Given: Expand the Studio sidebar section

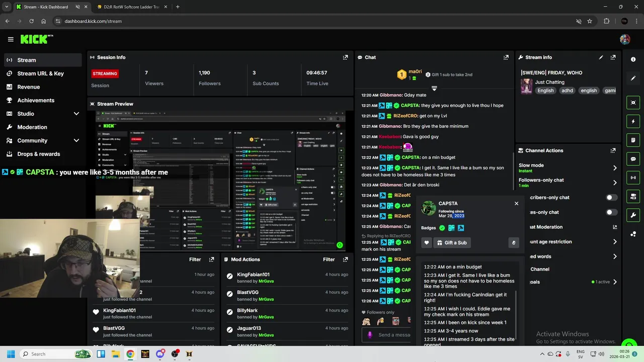Looking at the screenshot, I should pos(76,114).
